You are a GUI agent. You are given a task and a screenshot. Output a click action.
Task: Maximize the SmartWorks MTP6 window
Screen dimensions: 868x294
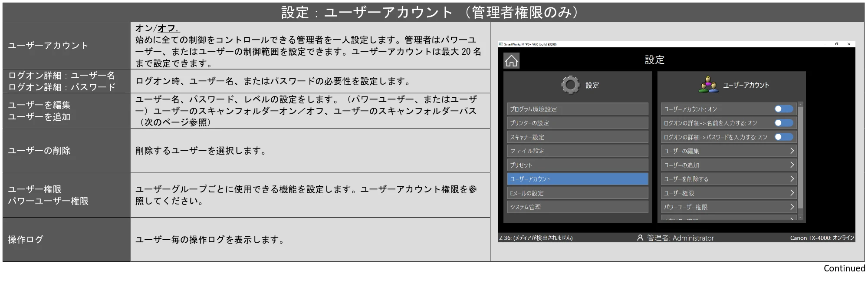(x=837, y=44)
